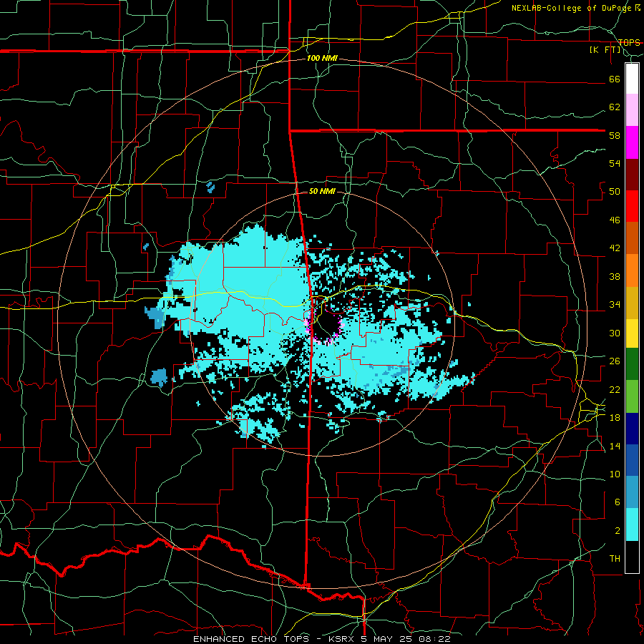
Task: Click the legend value 2
Action: click(618, 530)
